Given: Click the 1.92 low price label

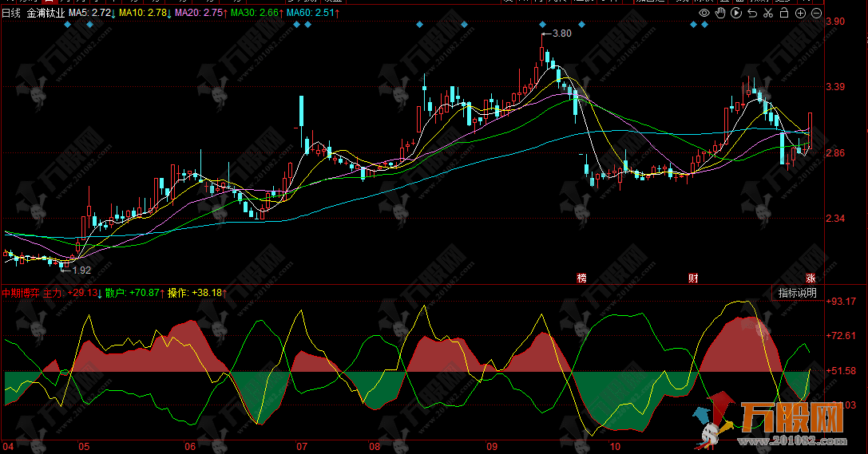Looking at the screenshot, I should (81, 270).
